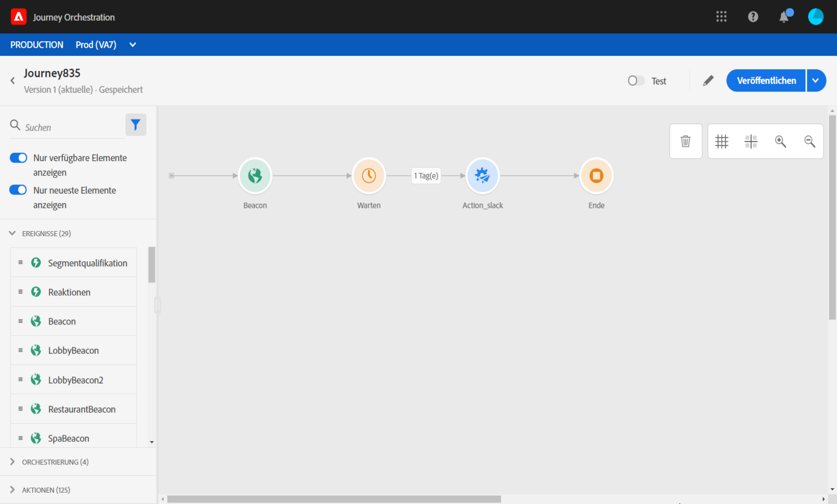Select the Warten clock node
This screenshot has width=837, height=504.
point(369,176)
